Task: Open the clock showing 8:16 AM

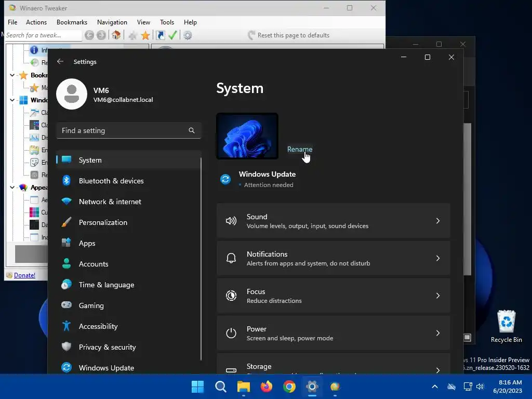Action: pos(508,387)
